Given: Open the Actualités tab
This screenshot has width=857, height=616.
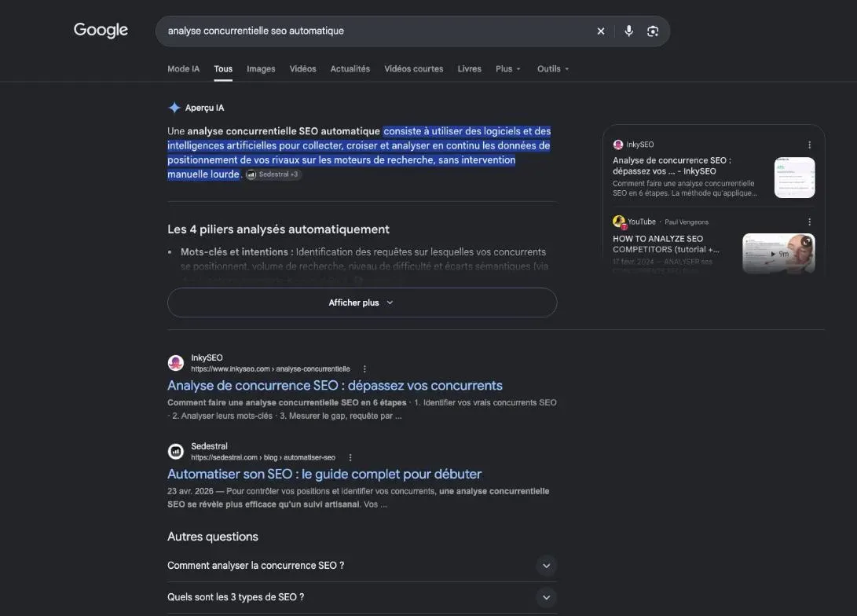Looking at the screenshot, I should pos(350,69).
